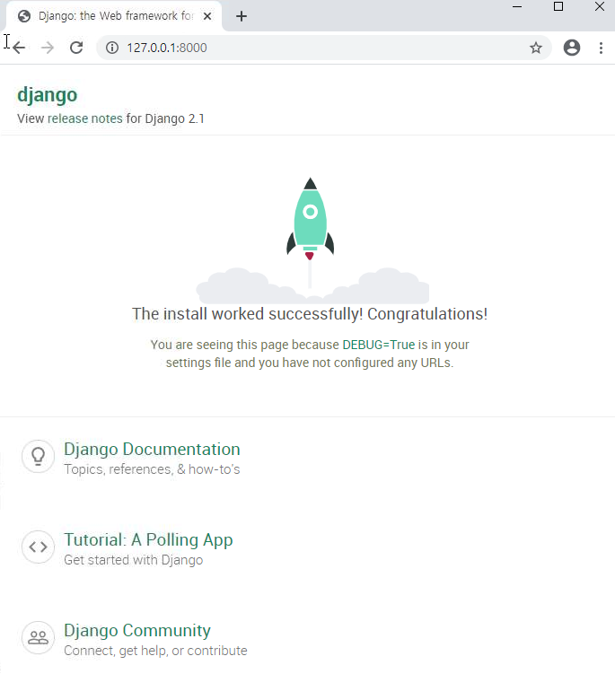Open a new tab with the plus button

242,16
